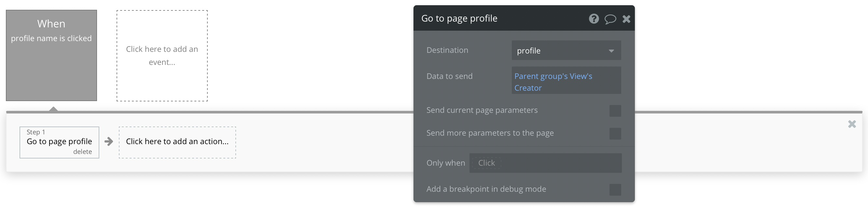Close the workflow actions pane

(x=852, y=124)
